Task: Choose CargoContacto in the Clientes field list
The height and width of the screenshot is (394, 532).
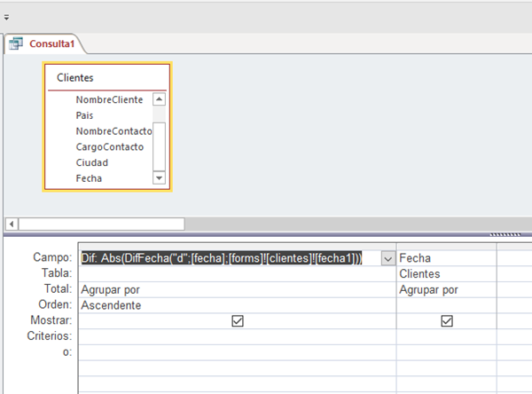Action: click(110, 147)
